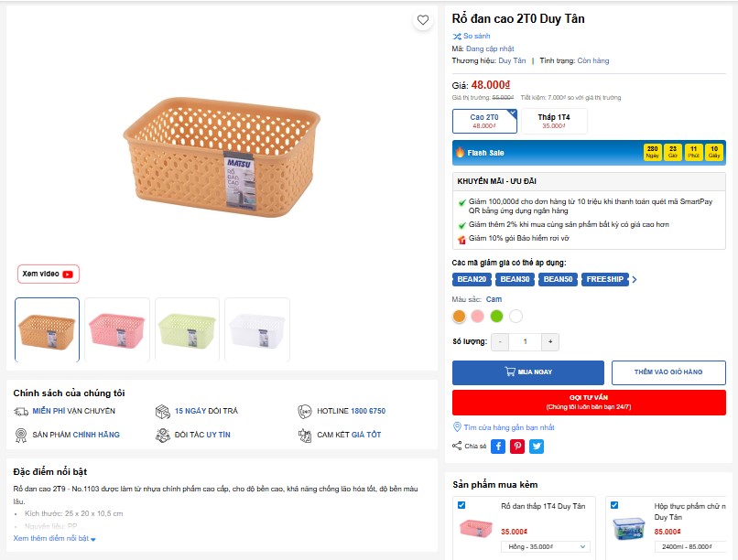
Task: Uncheck the Rổ đan thấp 1T4 checkbox
Action: tap(461, 505)
